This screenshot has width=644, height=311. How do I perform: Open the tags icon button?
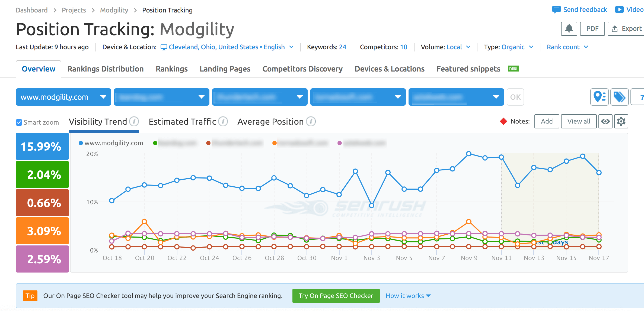pos(620,97)
